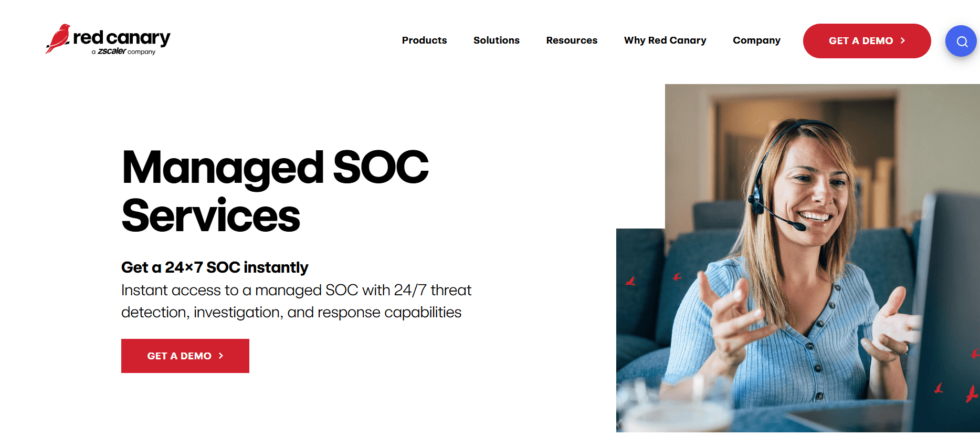Expand the Company dropdown
The image size is (980, 435).
coord(756,40)
